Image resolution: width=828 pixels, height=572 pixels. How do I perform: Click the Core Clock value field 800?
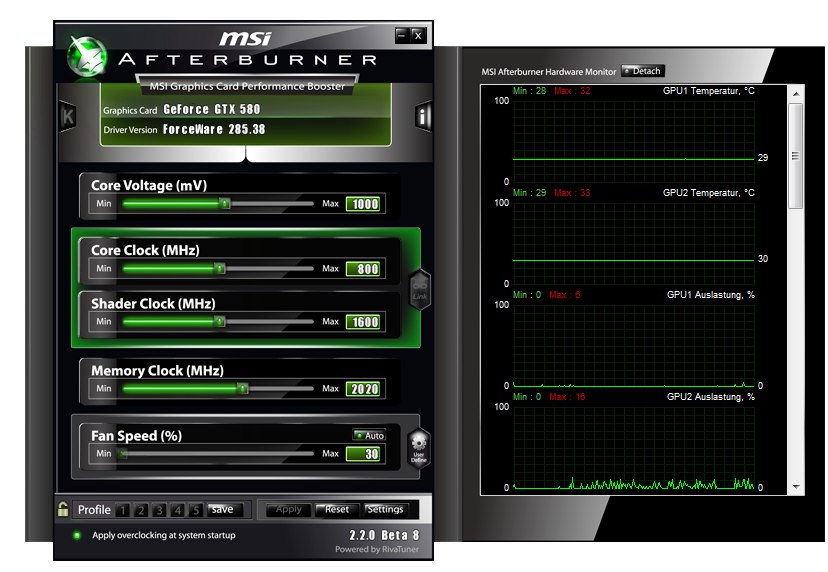click(x=363, y=269)
